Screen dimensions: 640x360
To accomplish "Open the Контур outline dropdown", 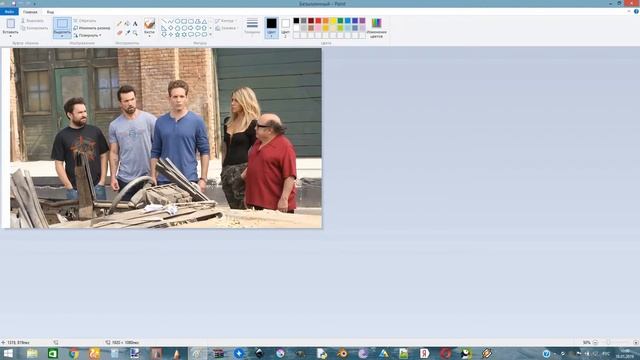I will pos(225,20).
